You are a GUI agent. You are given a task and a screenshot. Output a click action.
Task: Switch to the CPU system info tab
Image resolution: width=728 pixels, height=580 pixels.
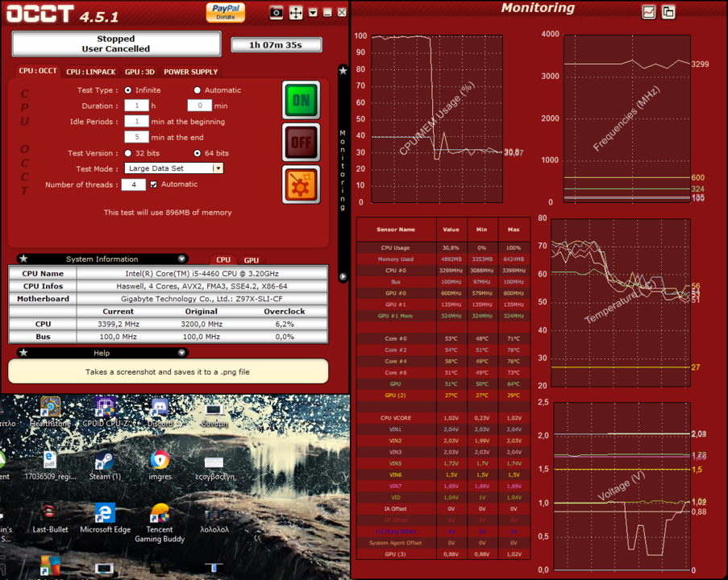(223, 260)
